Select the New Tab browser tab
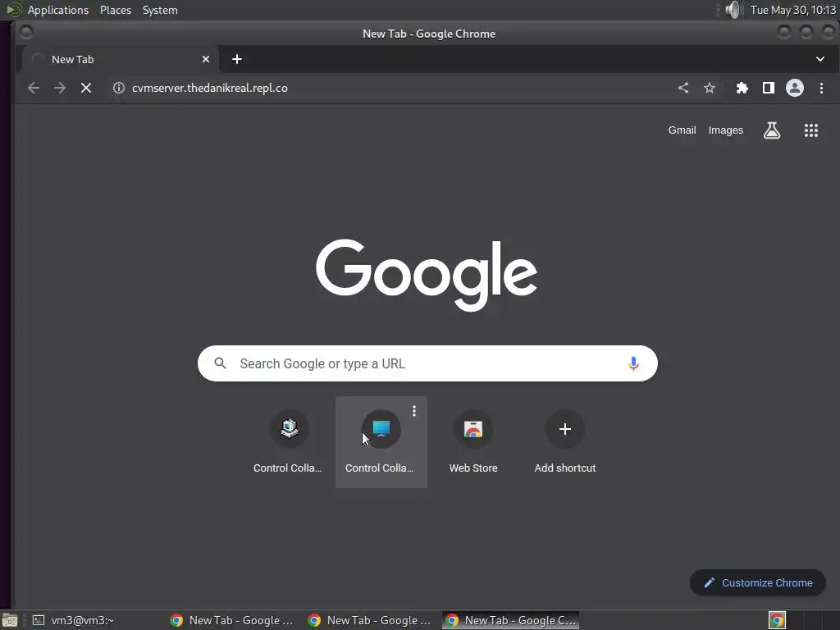The height and width of the screenshot is (630, 840). (x=121, y=59)
